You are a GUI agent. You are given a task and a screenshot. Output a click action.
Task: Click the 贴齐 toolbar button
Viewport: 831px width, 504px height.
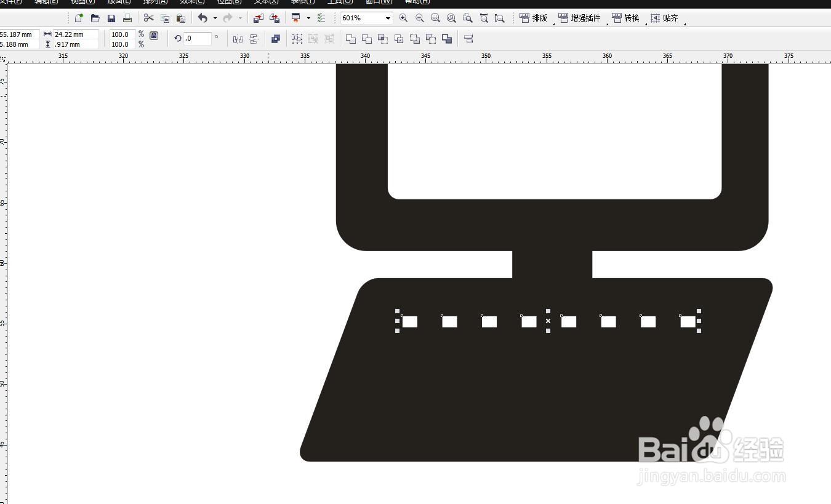664,18
